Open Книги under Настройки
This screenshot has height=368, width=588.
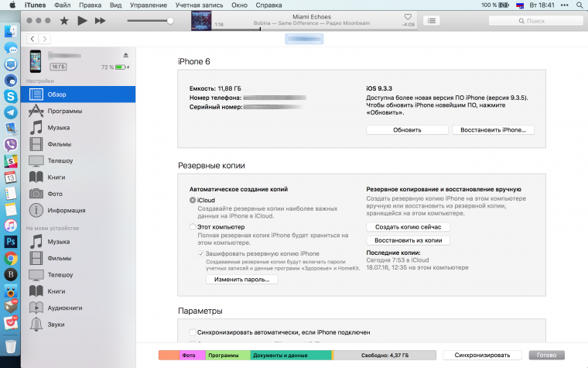(78, 177)
